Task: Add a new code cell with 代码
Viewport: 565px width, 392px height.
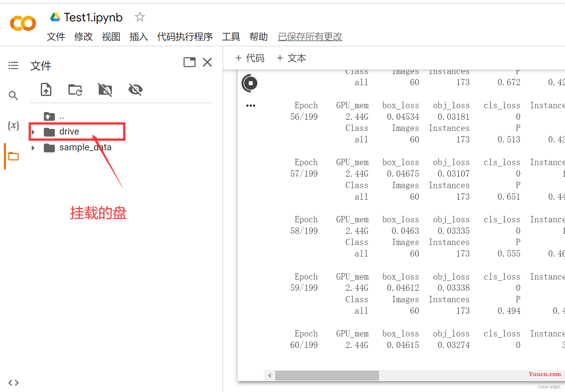Action: [250, 58]
